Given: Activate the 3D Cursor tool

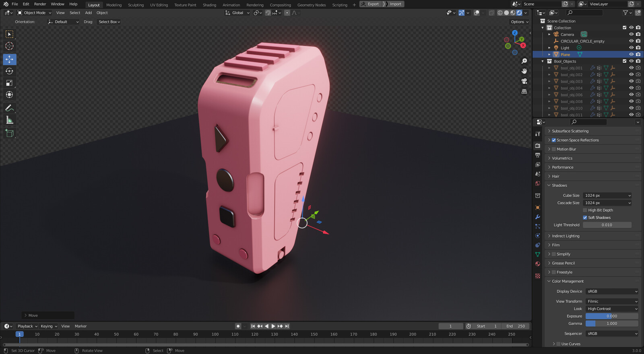Looking at the screenshot, I should click(x=10, y=46).
